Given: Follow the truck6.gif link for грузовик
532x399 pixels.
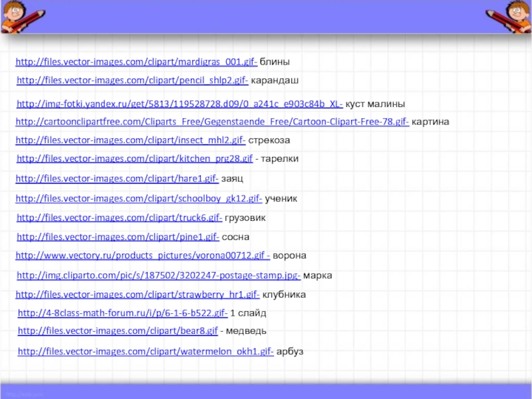Looking at the screenshot, I should point(119,217).
